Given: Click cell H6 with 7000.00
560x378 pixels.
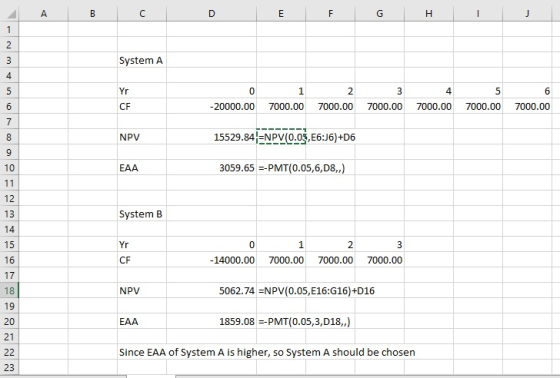Looking at the screenshot, I should 429,106.
